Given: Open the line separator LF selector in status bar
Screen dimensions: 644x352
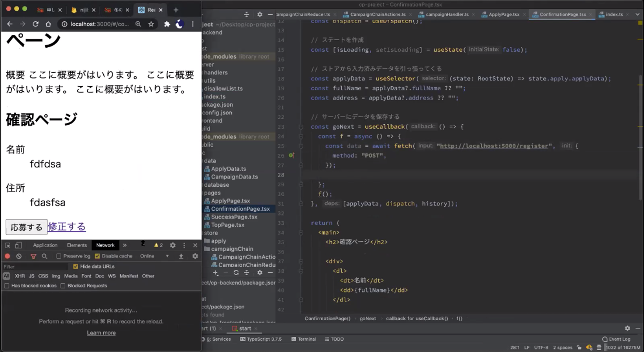Looking at the screenshot, I should [x=527, y=348].
